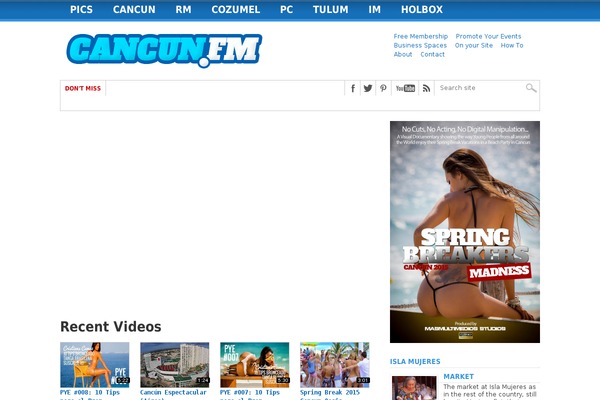Select PC in the top navigation
This screenshot has width=600, height=400.
click(286, 10)
